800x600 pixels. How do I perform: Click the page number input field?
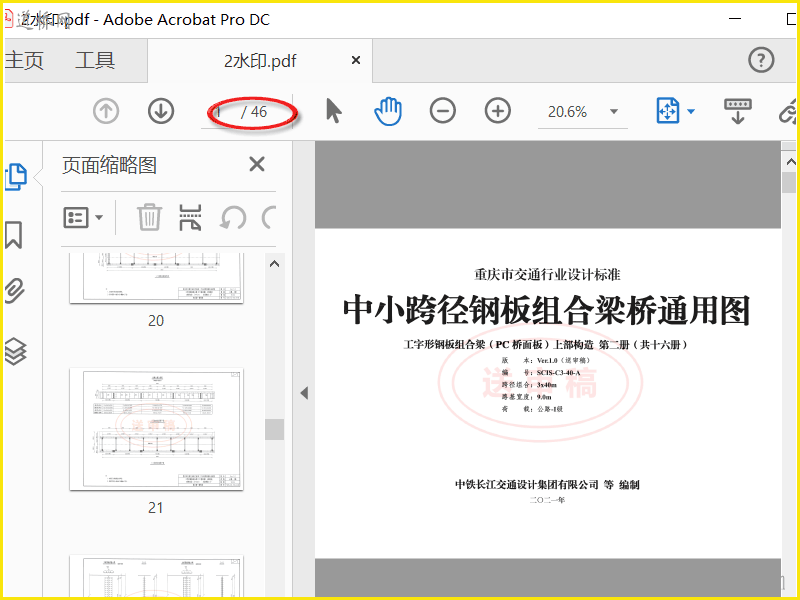pyautogui.click(x=220, y=112)
